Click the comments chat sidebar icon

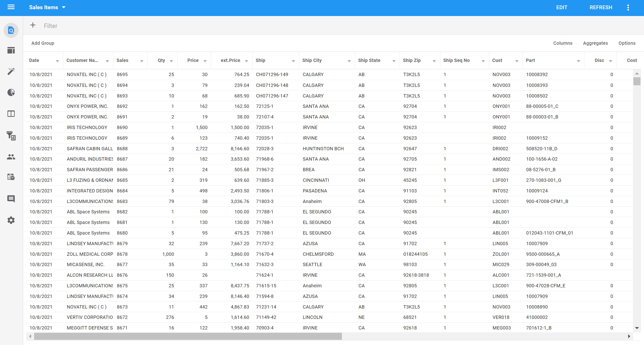pyautogui.click(x=11, y=199)
